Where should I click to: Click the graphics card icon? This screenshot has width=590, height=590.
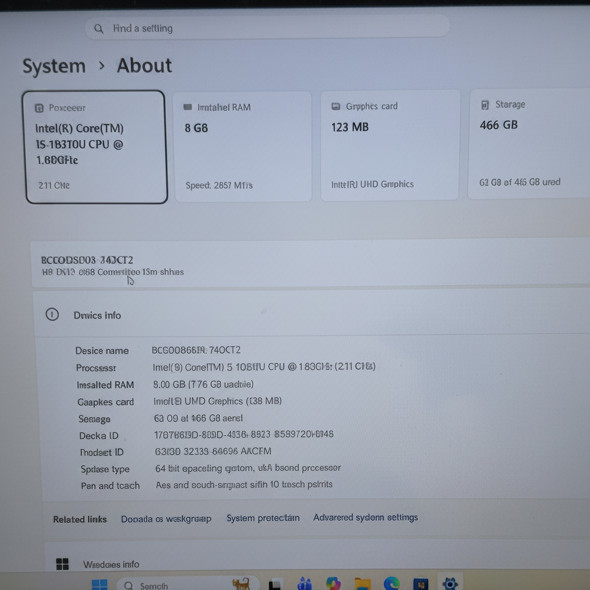coord(336,106)
